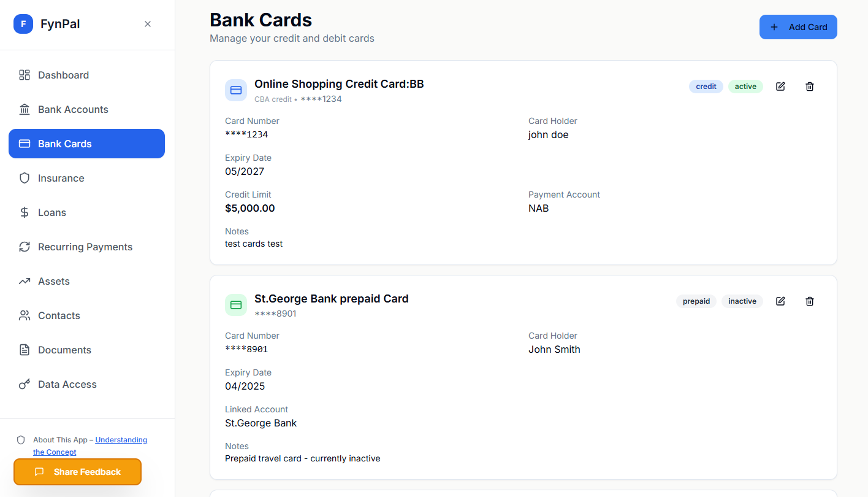Select the Dashboard icon in the sidebar
This screenshot has width=868, height=497.
click(25, 75)
